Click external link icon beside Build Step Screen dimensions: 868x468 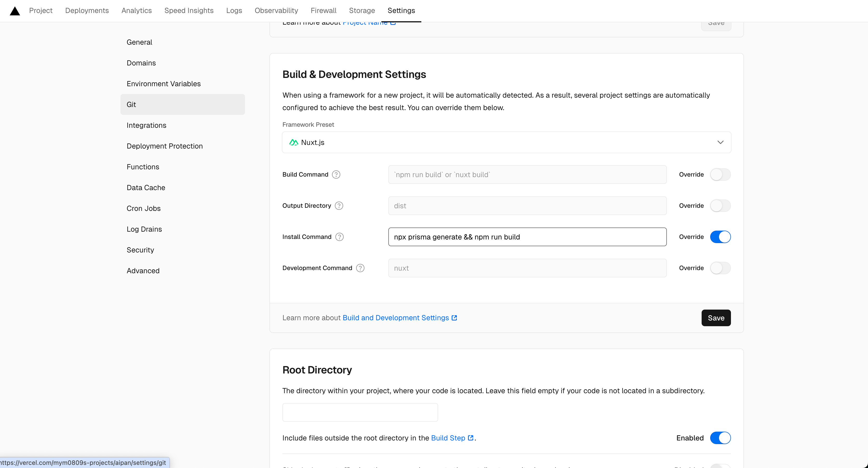471,438
